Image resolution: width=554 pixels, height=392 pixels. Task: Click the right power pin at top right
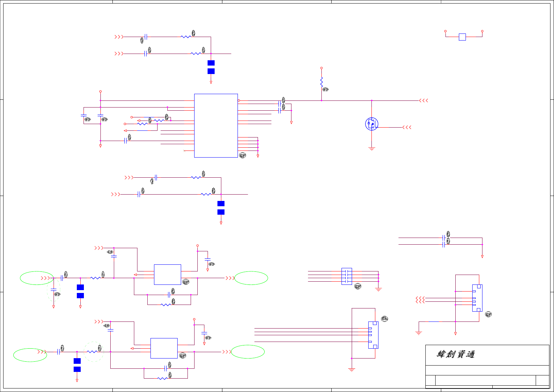click(482, 31)
